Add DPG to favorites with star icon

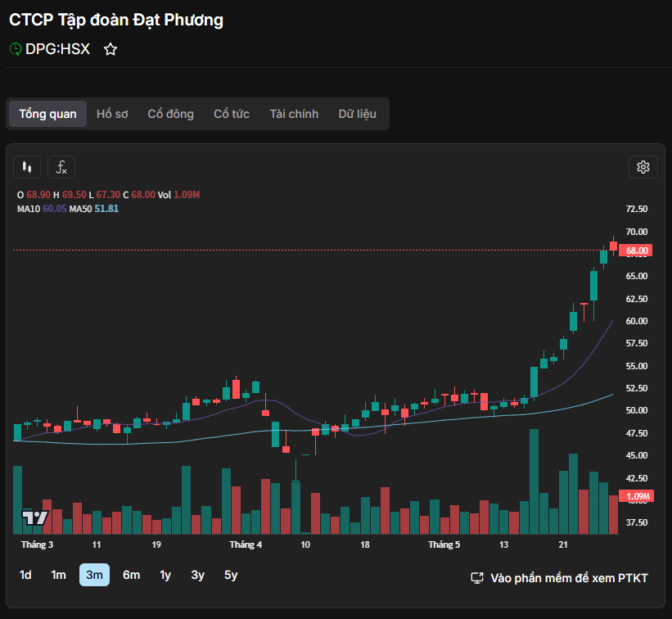(110, 49)
